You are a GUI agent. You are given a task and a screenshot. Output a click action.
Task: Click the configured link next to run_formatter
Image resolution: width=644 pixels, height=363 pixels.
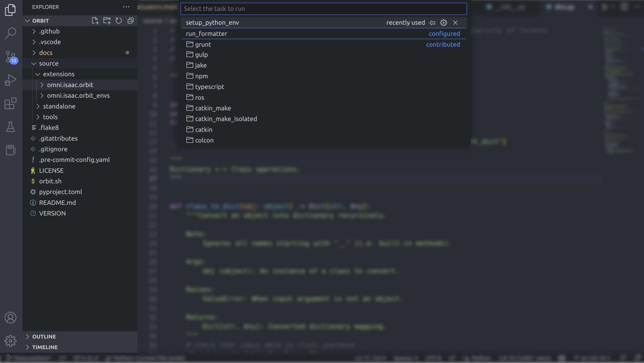tap(444, 33)
